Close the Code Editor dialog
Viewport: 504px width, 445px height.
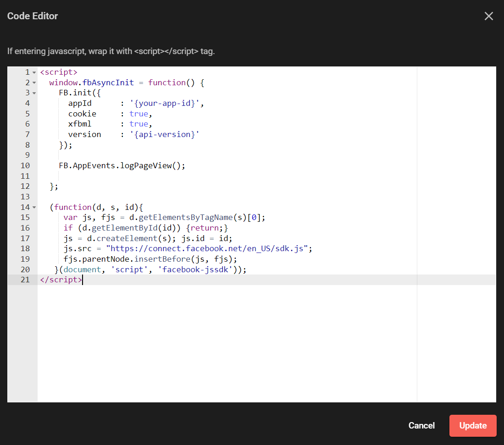click(488, 16)
